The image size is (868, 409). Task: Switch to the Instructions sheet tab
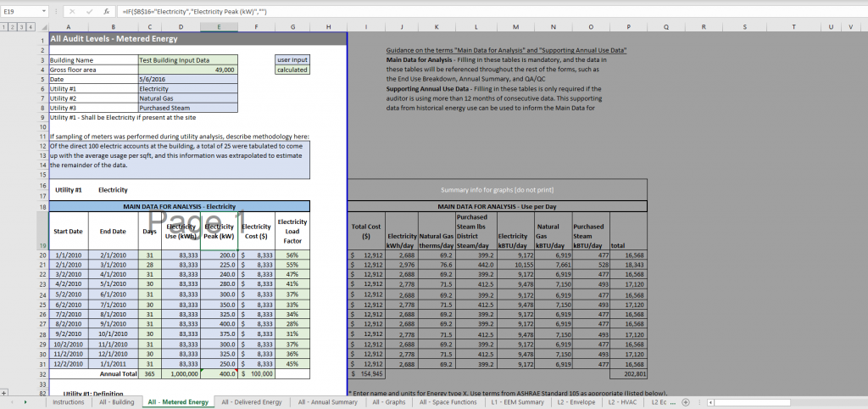click(x=69, y=402)
